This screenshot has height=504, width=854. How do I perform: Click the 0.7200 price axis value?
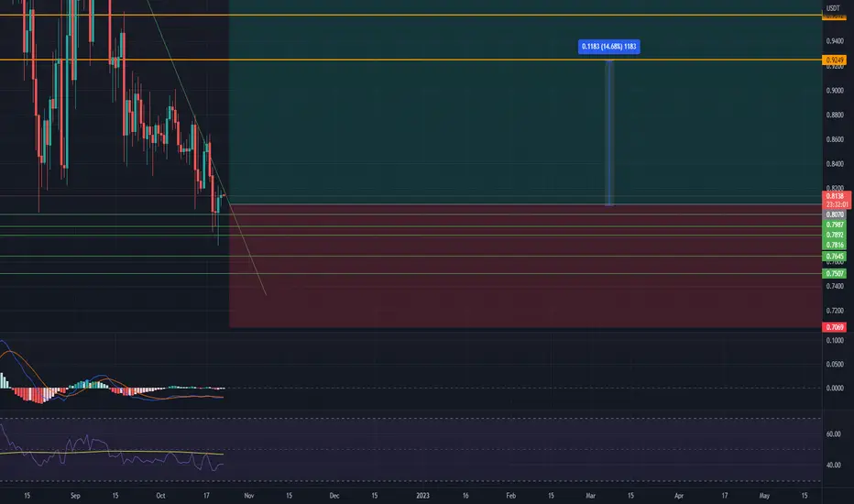835,311
